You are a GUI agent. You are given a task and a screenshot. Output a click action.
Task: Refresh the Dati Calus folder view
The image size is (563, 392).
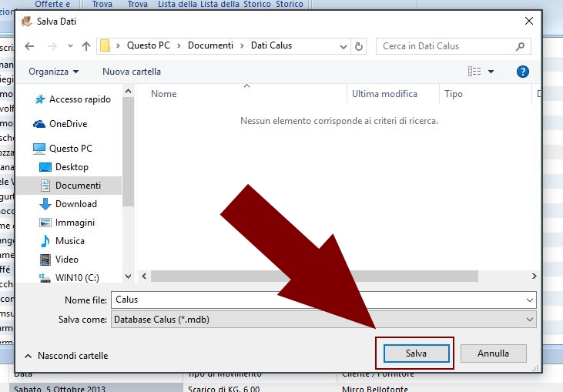pos(358,47)
